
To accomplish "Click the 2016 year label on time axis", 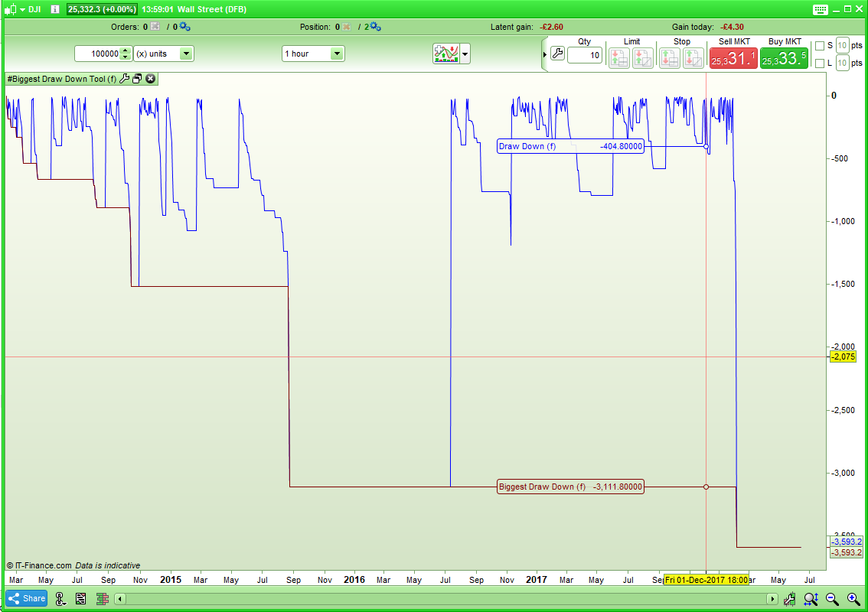I will pyautogui.click(x=354, y=579).
